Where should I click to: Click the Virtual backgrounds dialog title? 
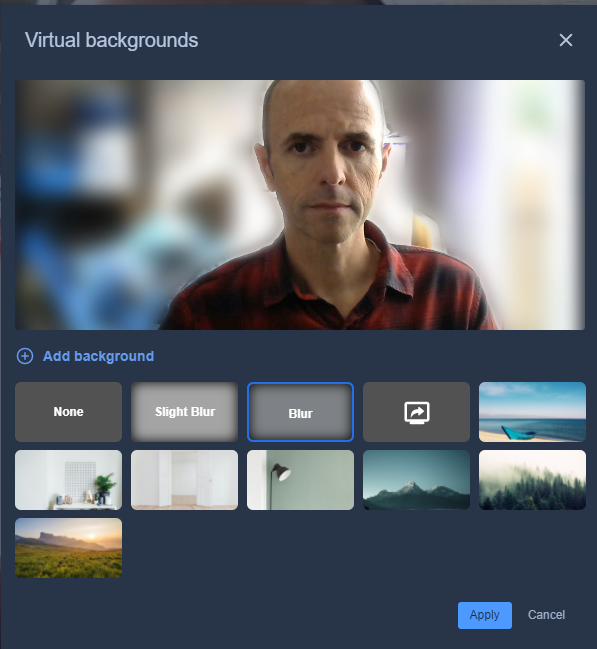coord(111,40)
